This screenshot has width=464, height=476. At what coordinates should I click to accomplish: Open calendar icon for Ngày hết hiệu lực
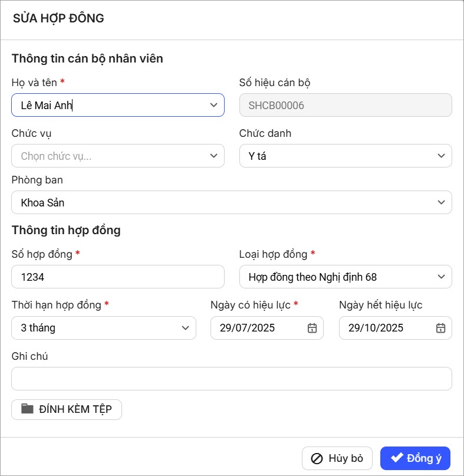[x=440, y=328]
